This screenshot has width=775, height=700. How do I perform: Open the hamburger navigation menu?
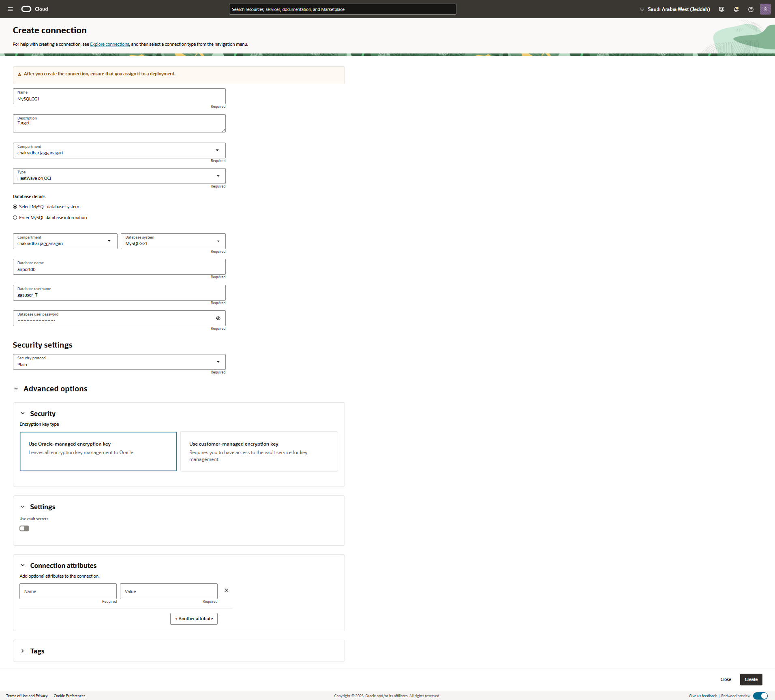click(x=11, y=9)
